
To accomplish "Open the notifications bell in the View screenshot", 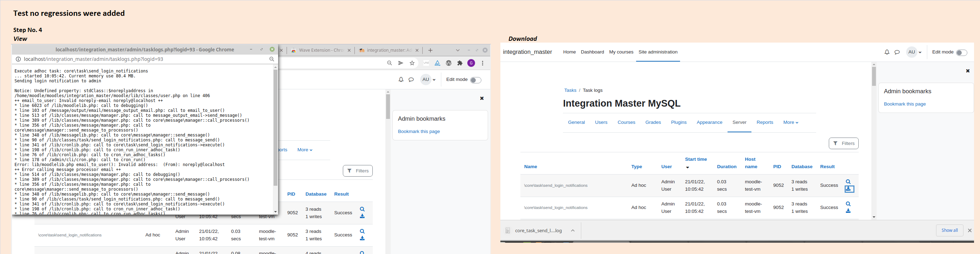I will [x=401, y=80].
